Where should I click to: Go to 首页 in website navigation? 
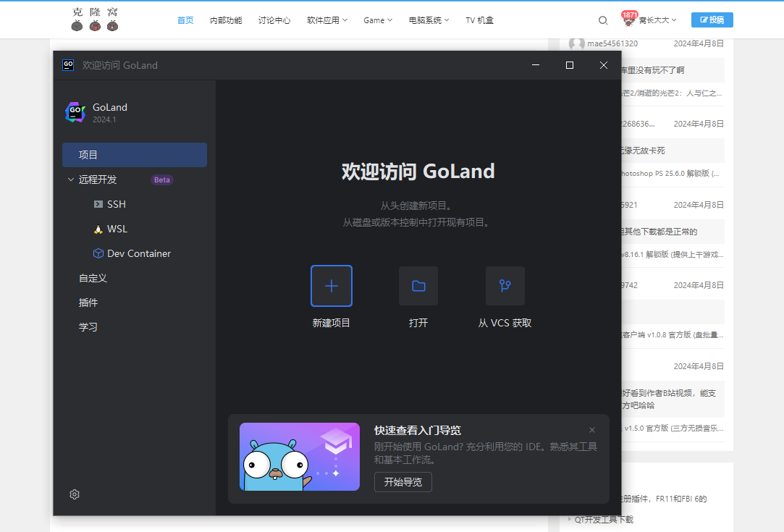pos(185,20)
